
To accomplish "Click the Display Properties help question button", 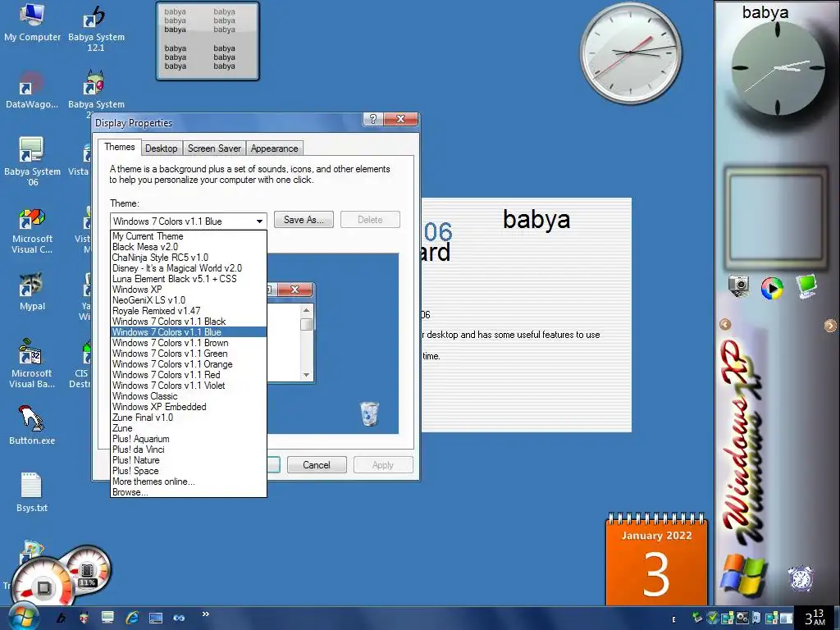I will [x=373, y=119].
